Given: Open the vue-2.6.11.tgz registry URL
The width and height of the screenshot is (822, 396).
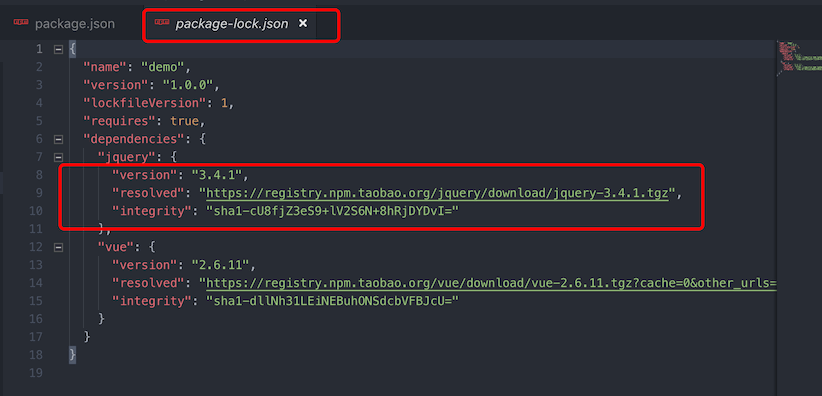Looking at the screenshot, I should click(491, 283).
